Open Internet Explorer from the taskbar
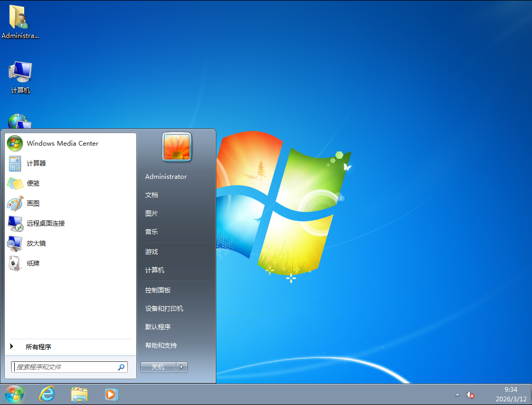This screenshot has height=405, width=532. 47,394
